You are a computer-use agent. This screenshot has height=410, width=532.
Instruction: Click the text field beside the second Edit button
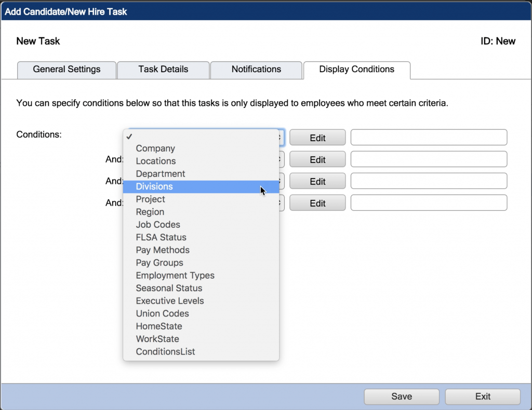coord(429,159)
